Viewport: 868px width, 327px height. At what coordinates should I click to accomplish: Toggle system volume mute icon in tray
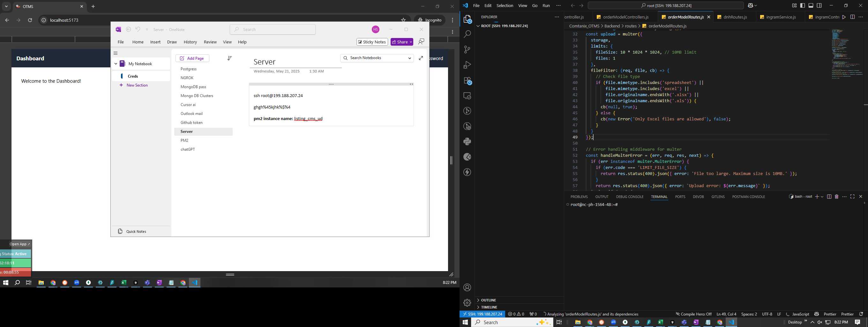pyautogui.click(x=820, y=322)
